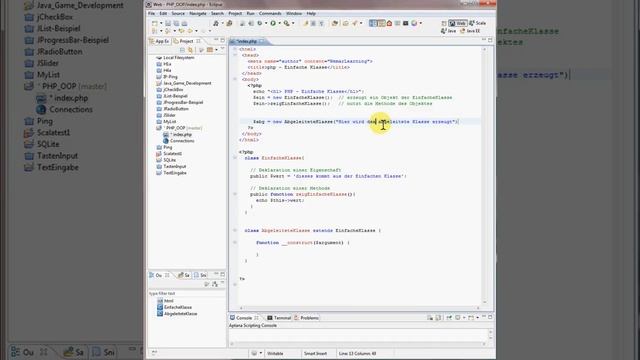This screenshot has width=640, height=360.
Task: Click the red house toolbar icon
Action: click(389, 23)
